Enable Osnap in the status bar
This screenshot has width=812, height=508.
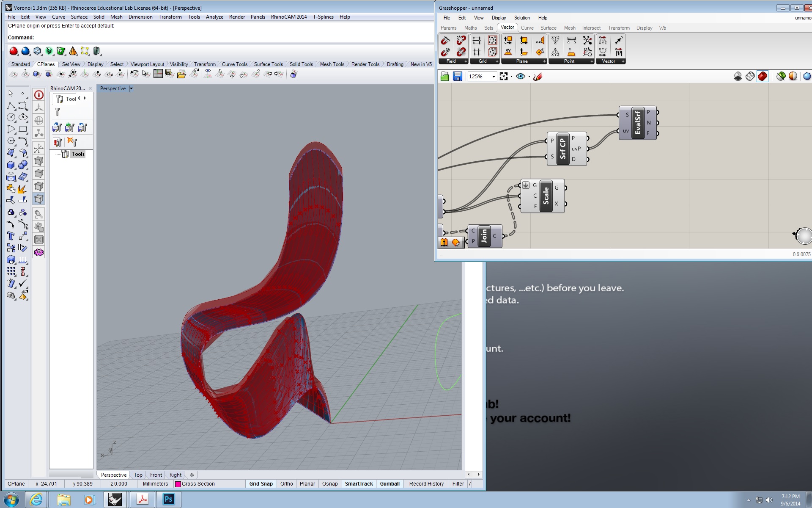pos(329,484)
